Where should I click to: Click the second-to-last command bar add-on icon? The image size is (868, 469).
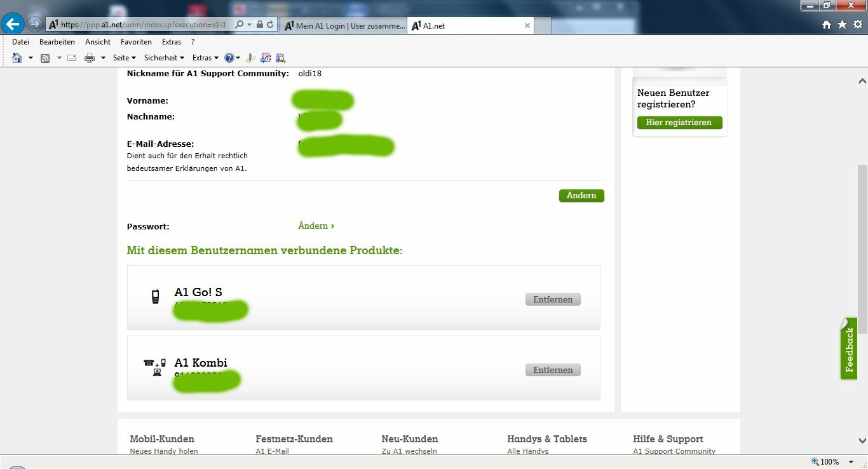266,58
